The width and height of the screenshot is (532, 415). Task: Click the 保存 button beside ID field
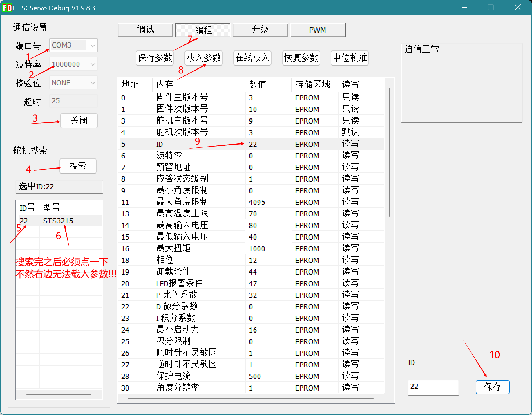[x=493, y=387]
